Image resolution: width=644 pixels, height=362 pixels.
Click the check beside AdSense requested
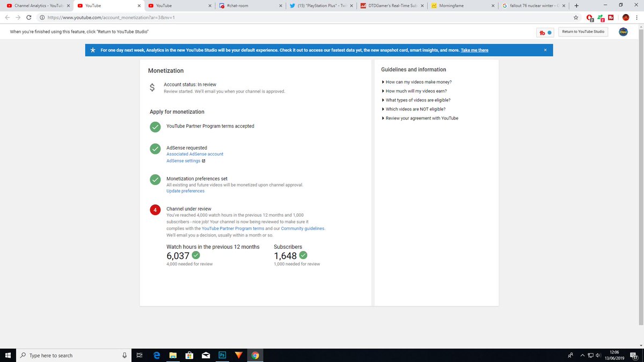pyautogui.click(x=155, y=149)
